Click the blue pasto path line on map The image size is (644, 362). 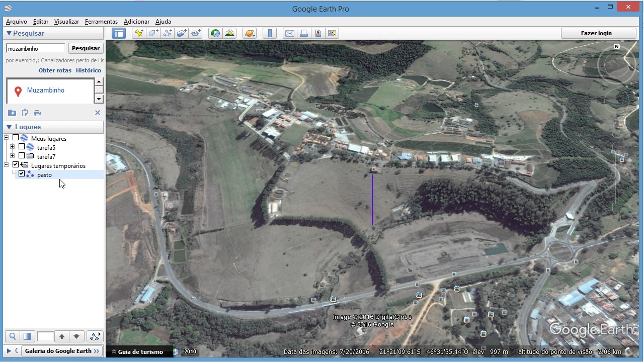[x=372, y=199]
